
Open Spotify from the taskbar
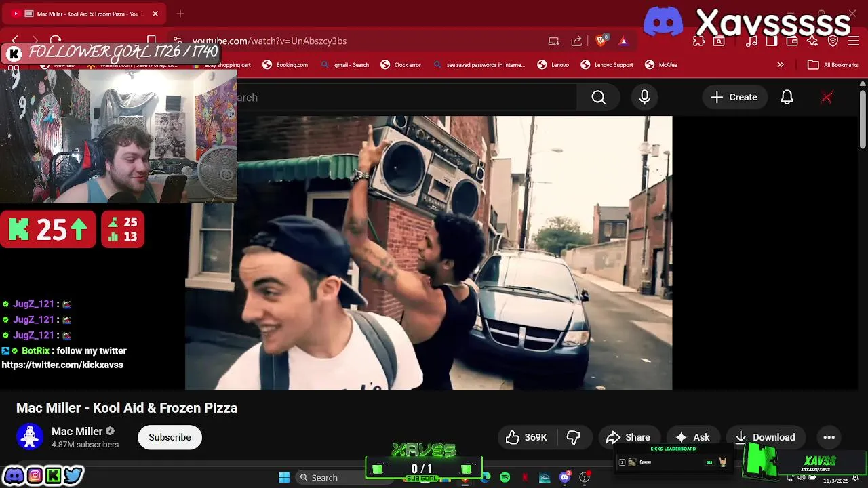(505, 478)
